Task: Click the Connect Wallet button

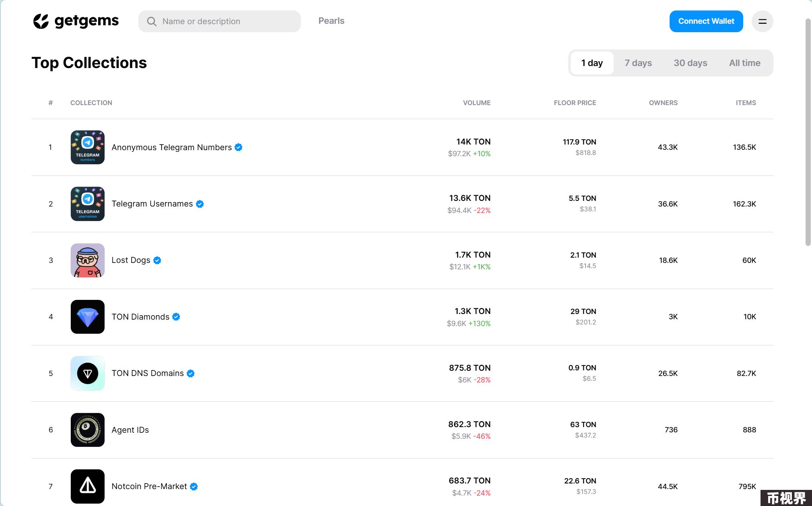Action: pos(706,21)
